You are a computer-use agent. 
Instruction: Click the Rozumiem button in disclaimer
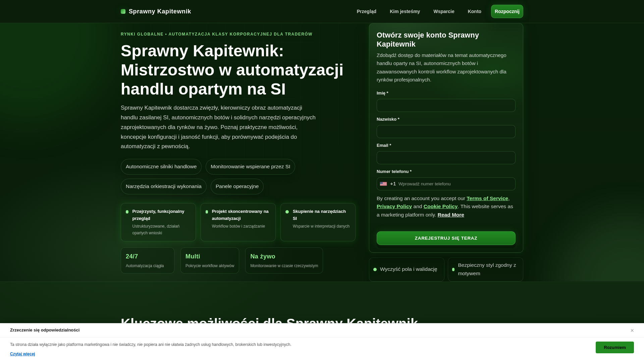(614, 347)
